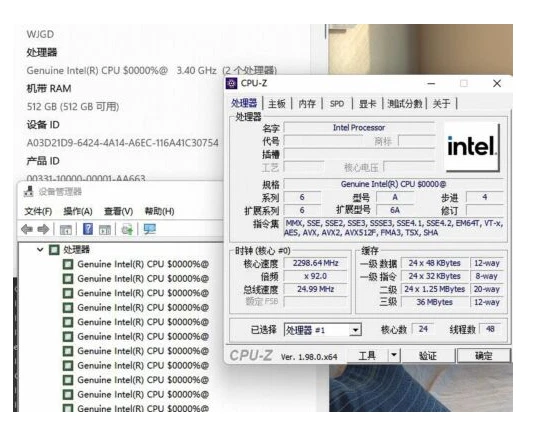Viewport: 540px width, 443px height.
Task: Click the Back arrow in Device Manager toolbar
Action: coord(27,229)
